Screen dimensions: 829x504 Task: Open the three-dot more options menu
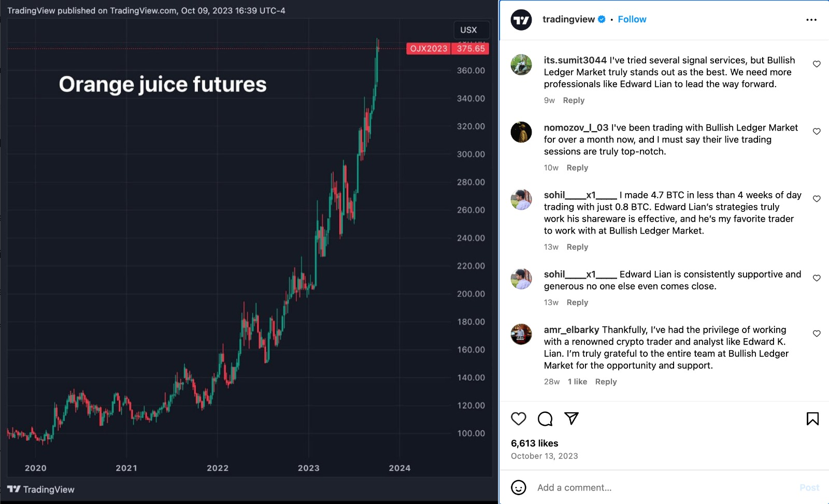pos(811,20)
